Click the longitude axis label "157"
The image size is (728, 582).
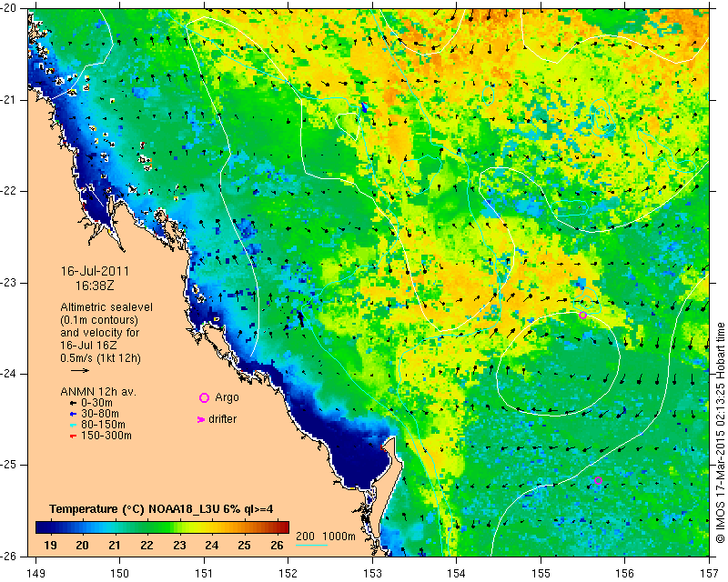click(710, 574)
